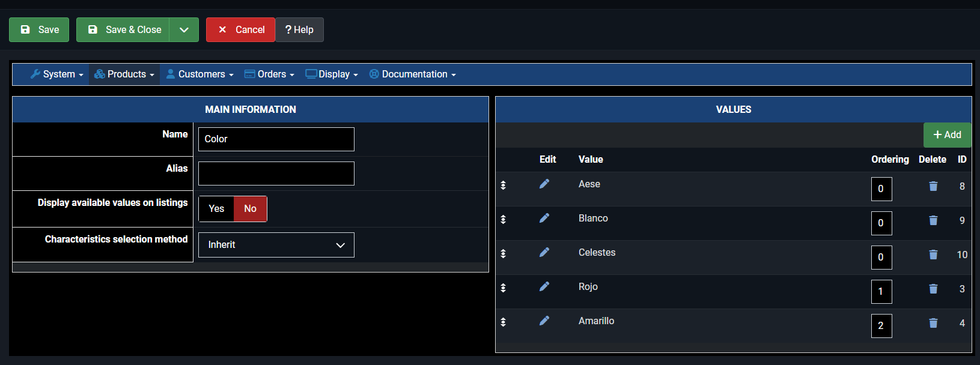Click the Save button

tap(39, 30)
